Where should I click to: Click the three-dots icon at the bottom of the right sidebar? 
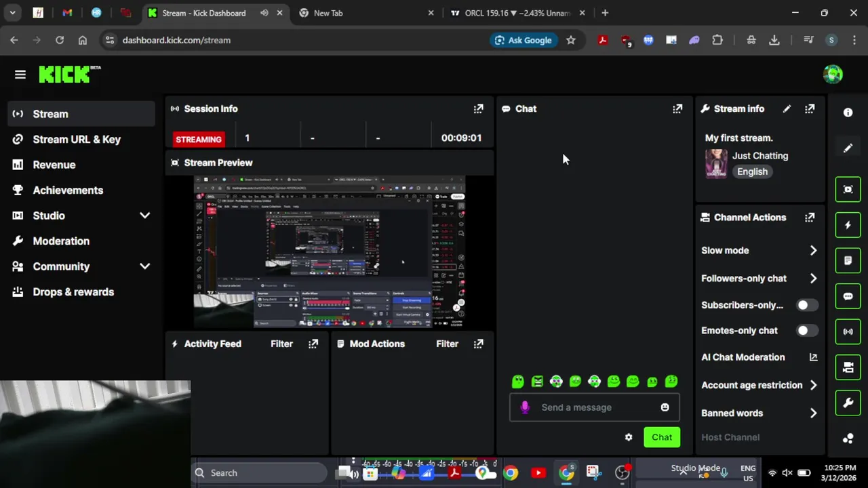coord(848,439)
